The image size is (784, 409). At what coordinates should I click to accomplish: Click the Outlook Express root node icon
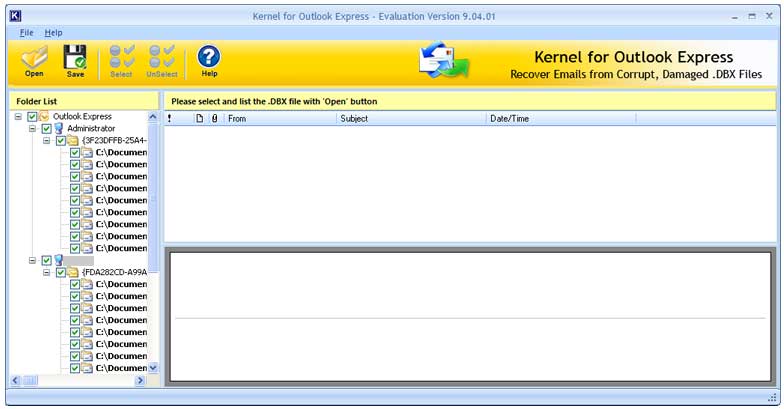click(44, 116)
